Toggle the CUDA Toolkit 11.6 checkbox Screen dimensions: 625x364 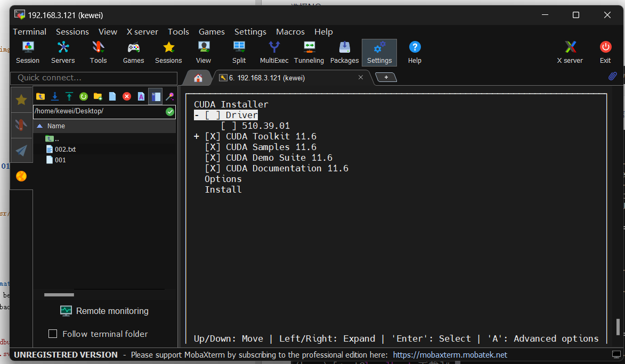213,137
